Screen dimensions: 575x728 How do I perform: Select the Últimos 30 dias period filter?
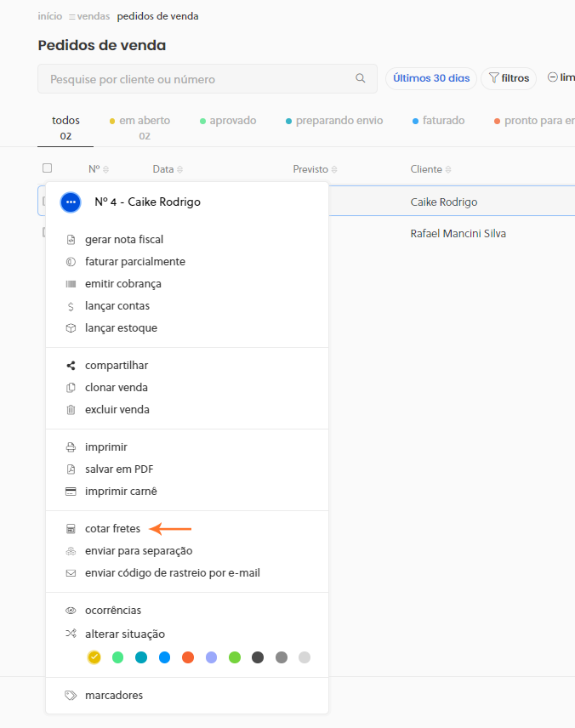pos(431,78)
